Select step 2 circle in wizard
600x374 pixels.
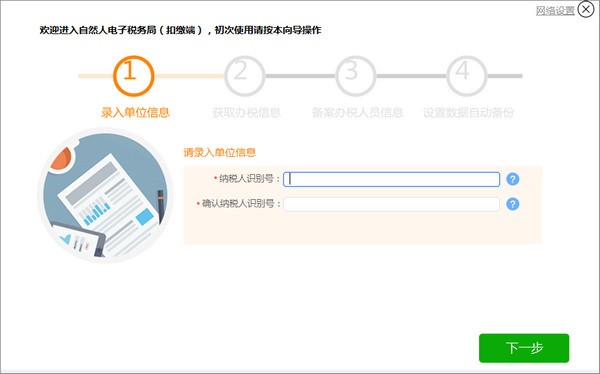click(x=245, y=76)
